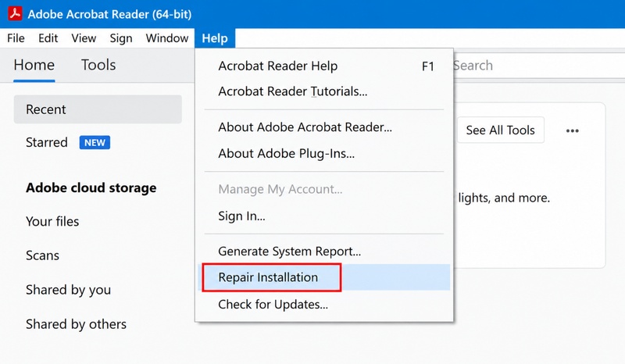Focus the Search field
Viewport: 625px width, 364px height.
pyautogui.click(x=538, y=66)
